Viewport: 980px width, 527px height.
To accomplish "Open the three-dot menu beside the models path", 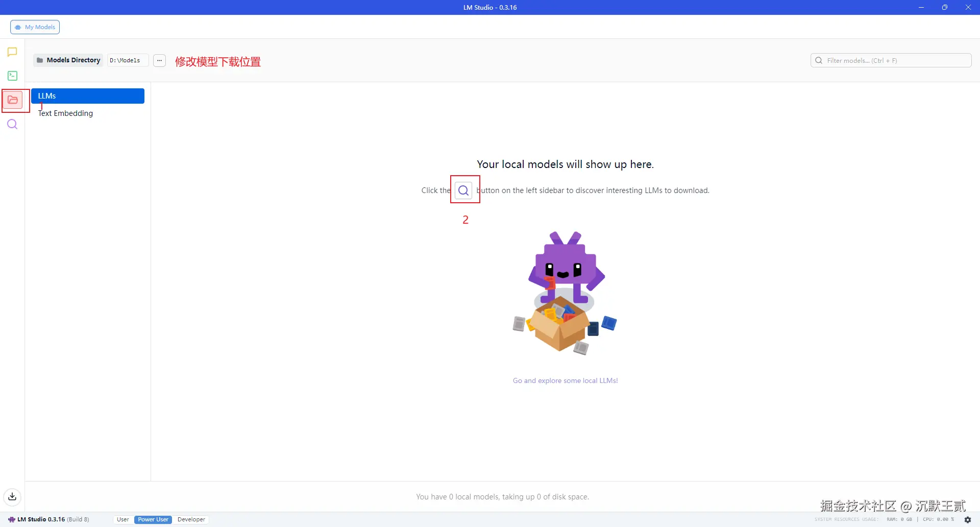I will 160,60.
